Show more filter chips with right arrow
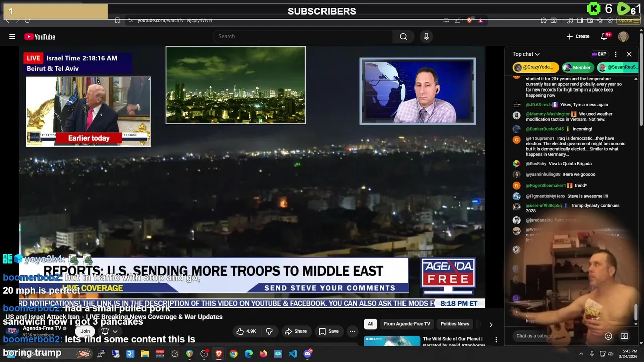The height and width of the screenshot is (362, 644). click(x=491, y=324)
